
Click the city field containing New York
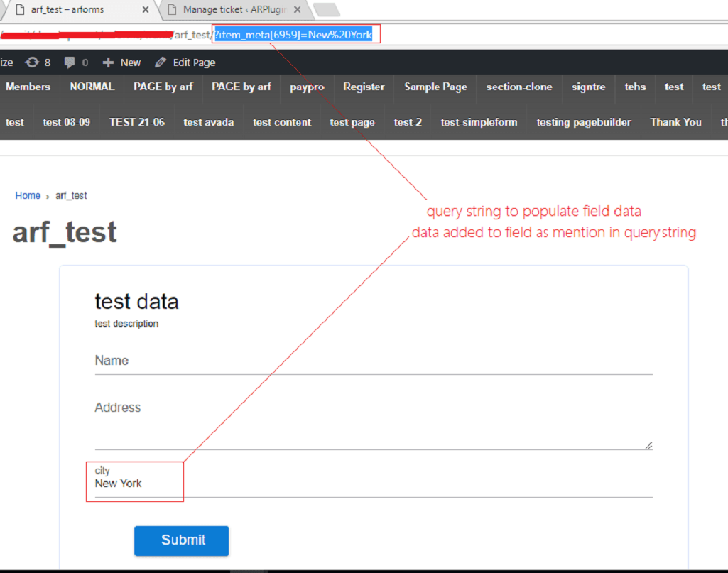373,483
